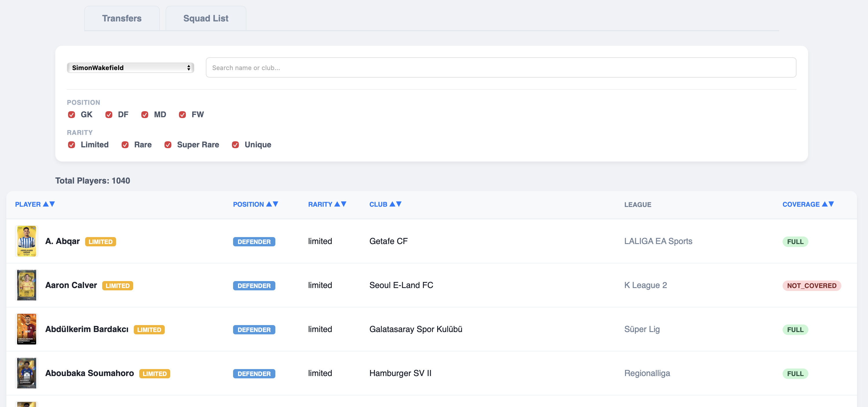
Task: Select player name A. Abqar
Action: [62, 241]
